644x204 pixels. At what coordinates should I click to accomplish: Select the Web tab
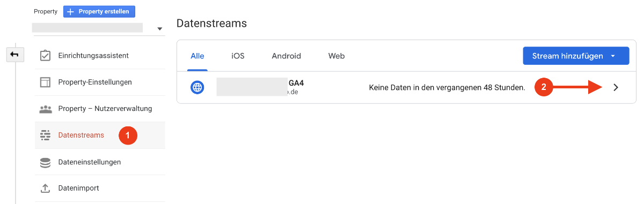pos(336,56)
